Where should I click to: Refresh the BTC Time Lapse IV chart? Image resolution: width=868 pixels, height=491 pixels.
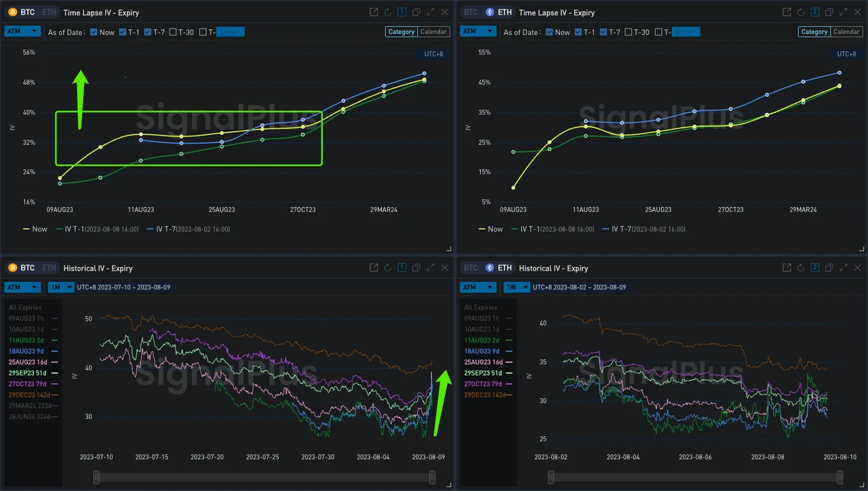coord(388,12)
